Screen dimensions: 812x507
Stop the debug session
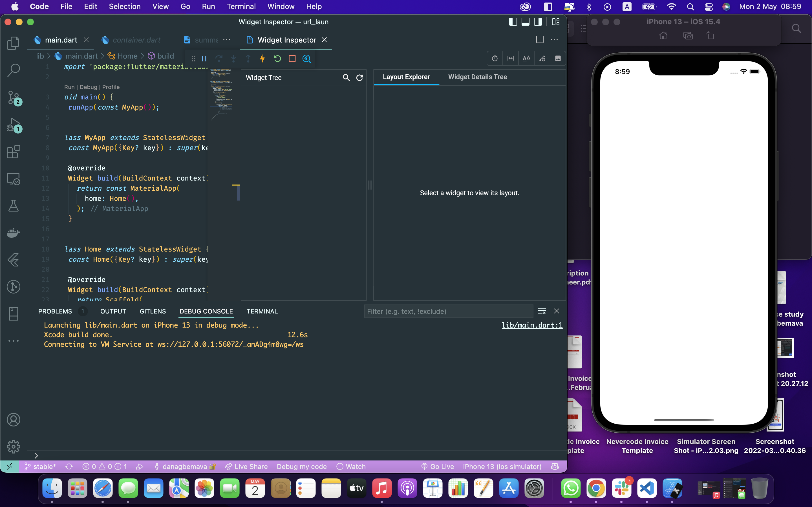coord(292,59)
